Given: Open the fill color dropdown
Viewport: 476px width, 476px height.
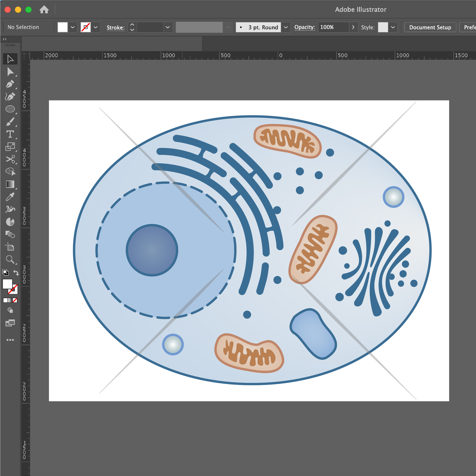Looking at the screenshot, I should coord(72,27).
